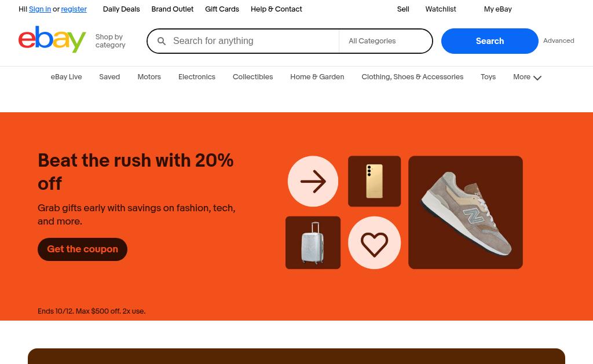This screenshot has width=593, height=364.
Task: Click the heart icon circle in banner
Action: [375, 242]
